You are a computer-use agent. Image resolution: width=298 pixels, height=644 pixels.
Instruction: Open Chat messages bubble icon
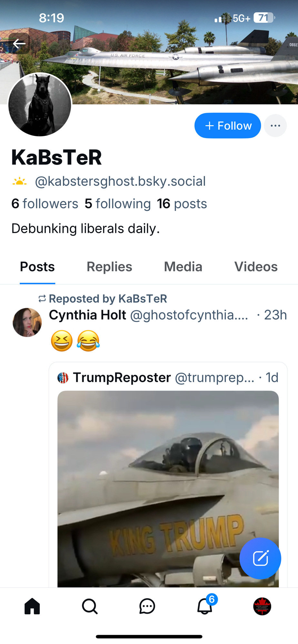click(x=147, y=606)
